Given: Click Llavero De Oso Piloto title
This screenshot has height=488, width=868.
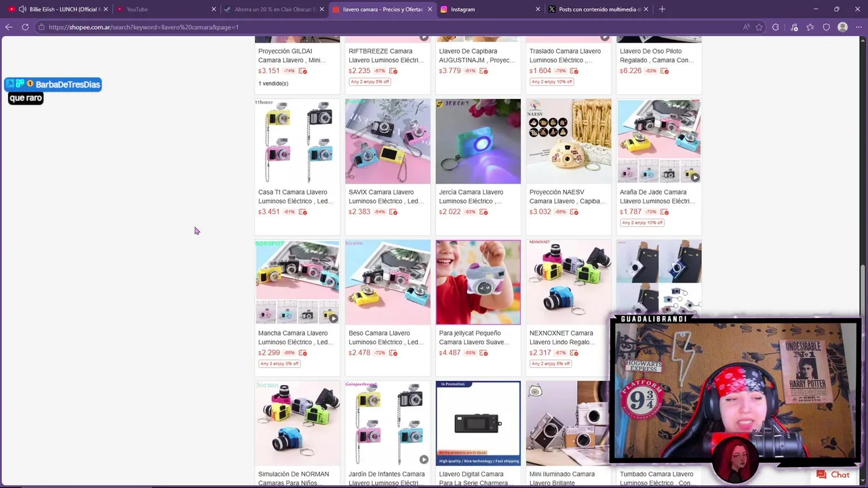Looking at the screenshot, I should (656, 56).
